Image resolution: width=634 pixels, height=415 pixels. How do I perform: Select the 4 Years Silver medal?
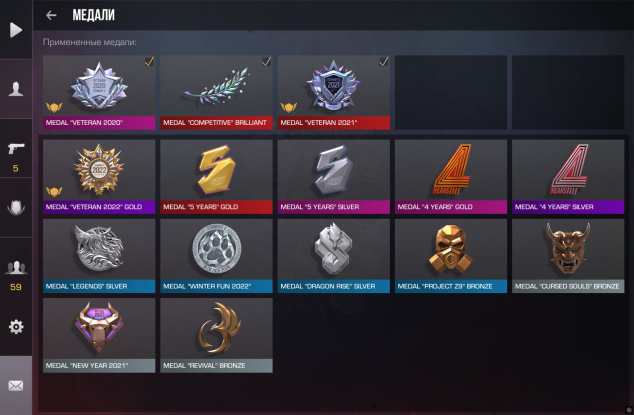pyautogui.click(x=568, y=176)
